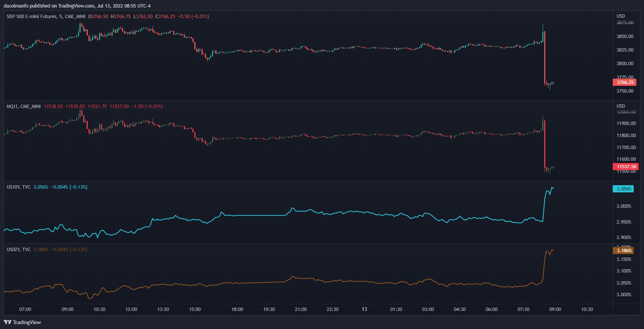Image resolution: width=644 pixels, height=329 pixels.
Task: Click the 09:00 time label near 10:30 left
Action: 68,309
